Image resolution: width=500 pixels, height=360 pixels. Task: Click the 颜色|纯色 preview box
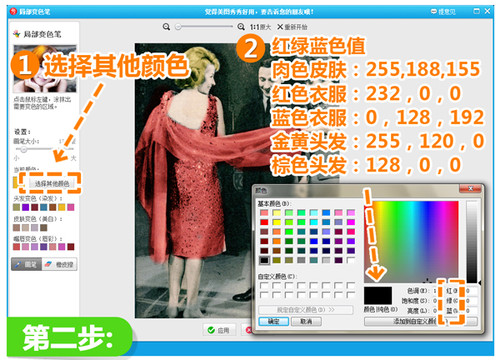click(x=378, y=296)
